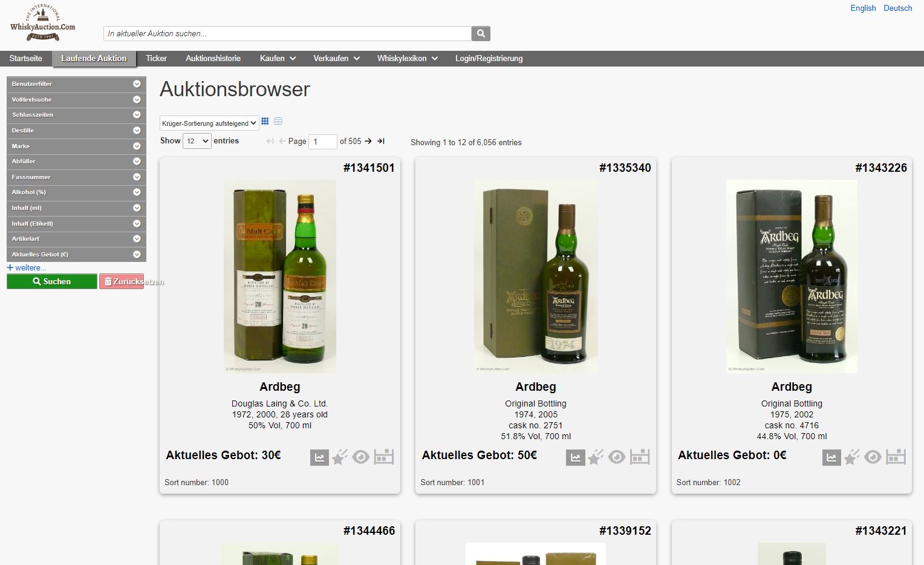Click the search magnifier button

pos(481,34)
